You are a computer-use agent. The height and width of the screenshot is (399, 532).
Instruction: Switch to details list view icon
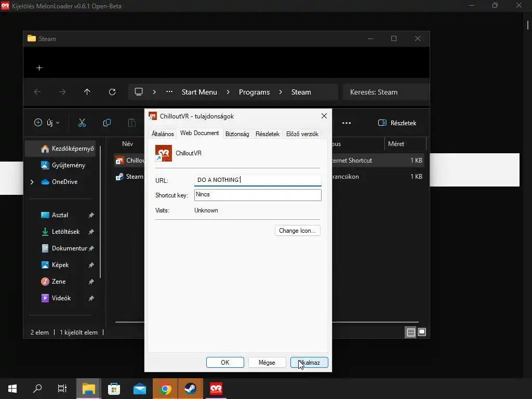[410, 332]
